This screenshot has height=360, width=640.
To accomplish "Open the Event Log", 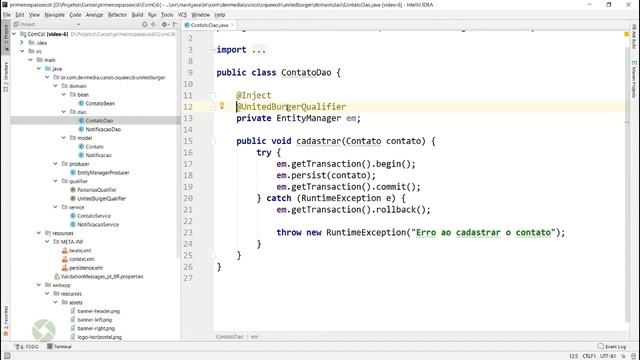I will pos(612,347).
